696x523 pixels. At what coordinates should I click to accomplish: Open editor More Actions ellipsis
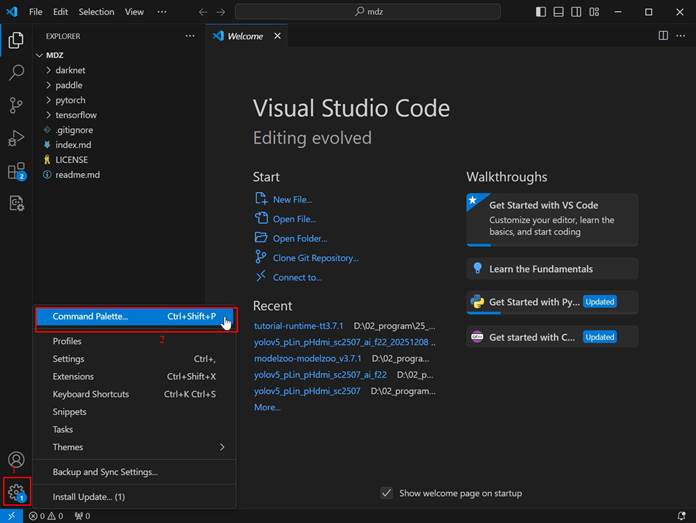(680, 36)
